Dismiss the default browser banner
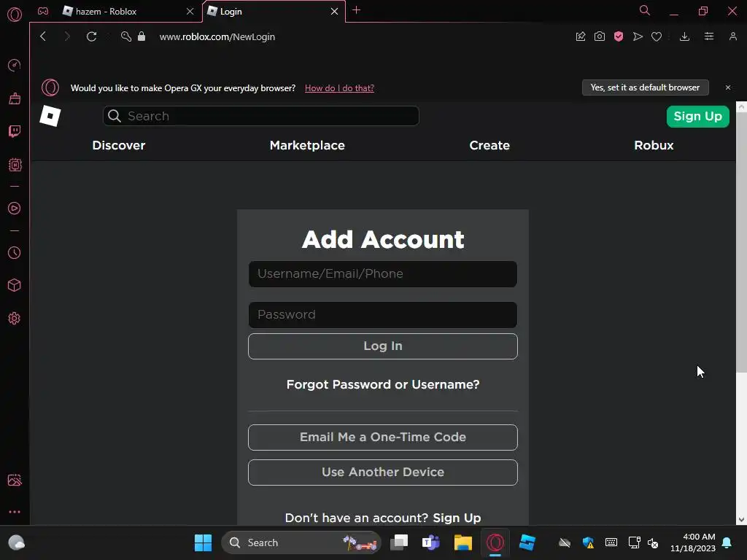Image resolution: width=747 pixels, height=560 pixels. 728,87
